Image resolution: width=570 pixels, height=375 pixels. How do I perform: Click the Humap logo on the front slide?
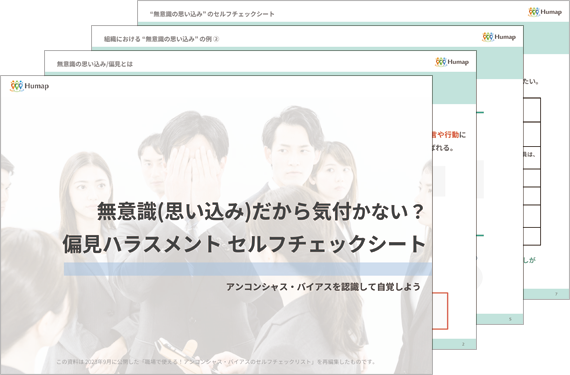click(x=29, y=86)
